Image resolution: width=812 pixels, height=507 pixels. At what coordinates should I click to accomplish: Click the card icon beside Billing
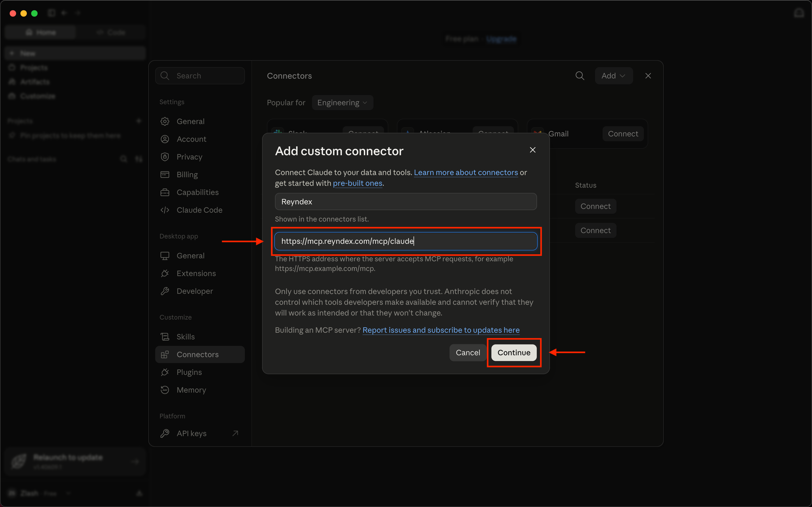165,175
